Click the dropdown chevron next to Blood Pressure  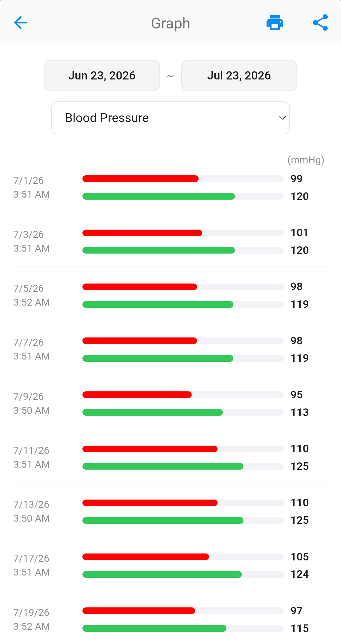pos(283,118)
